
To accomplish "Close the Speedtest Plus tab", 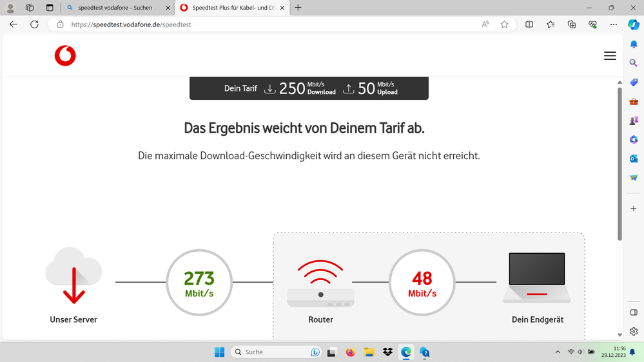I will click(282, 8).
